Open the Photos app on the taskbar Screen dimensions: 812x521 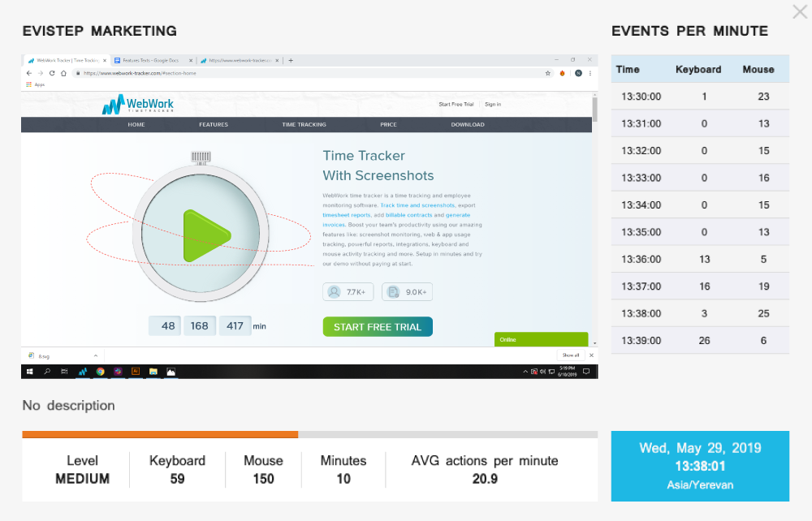click(x=171, y=372)
